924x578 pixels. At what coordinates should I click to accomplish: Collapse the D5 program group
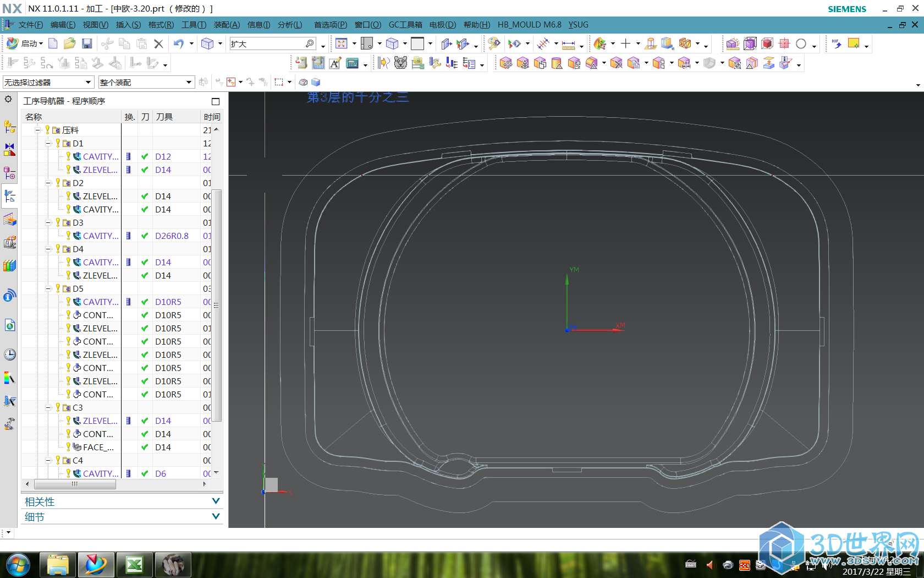pos(48,288)
